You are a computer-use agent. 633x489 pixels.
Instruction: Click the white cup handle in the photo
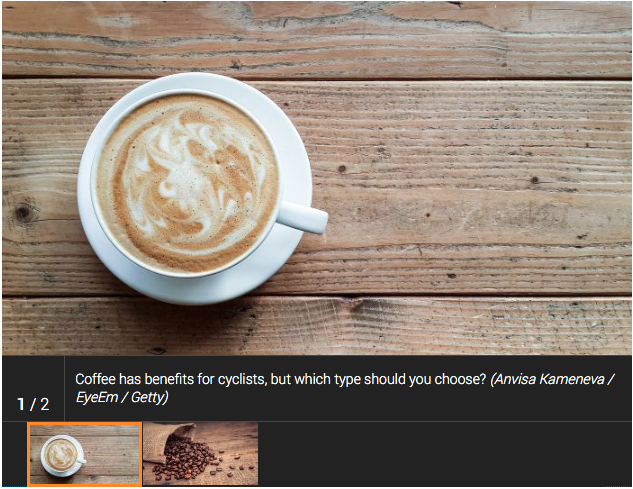[x=303, y=217]
